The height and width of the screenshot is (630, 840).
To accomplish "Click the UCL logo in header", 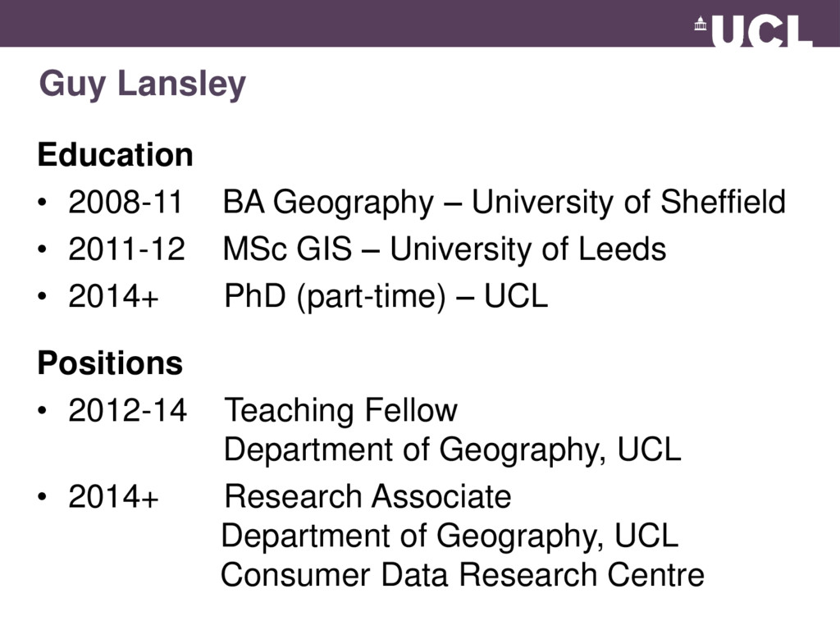I will point(753,30).
